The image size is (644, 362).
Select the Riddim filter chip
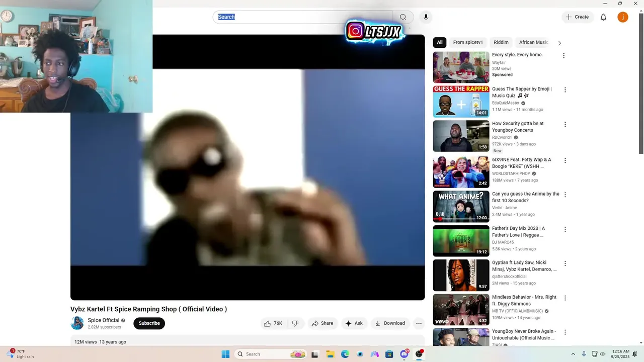501,42
